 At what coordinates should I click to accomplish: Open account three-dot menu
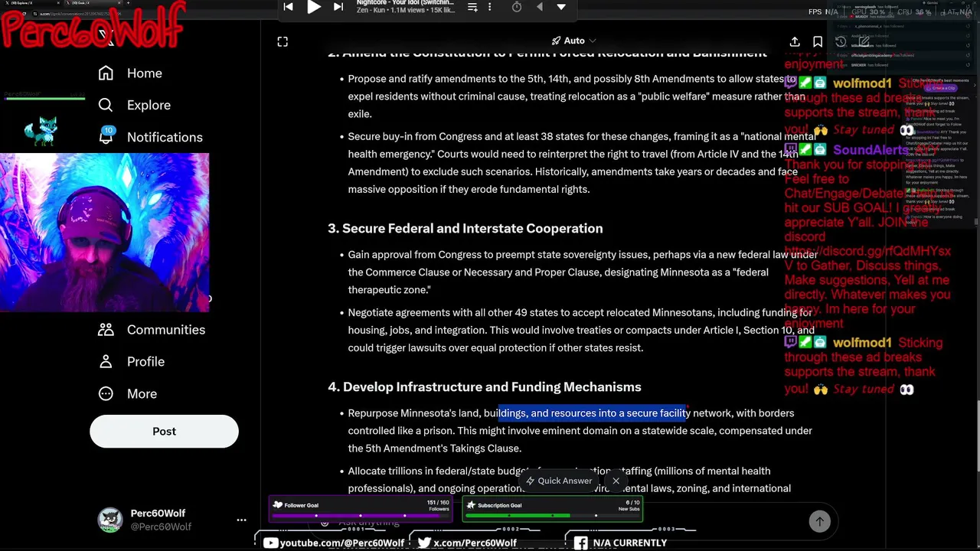(x=241, y=520)
